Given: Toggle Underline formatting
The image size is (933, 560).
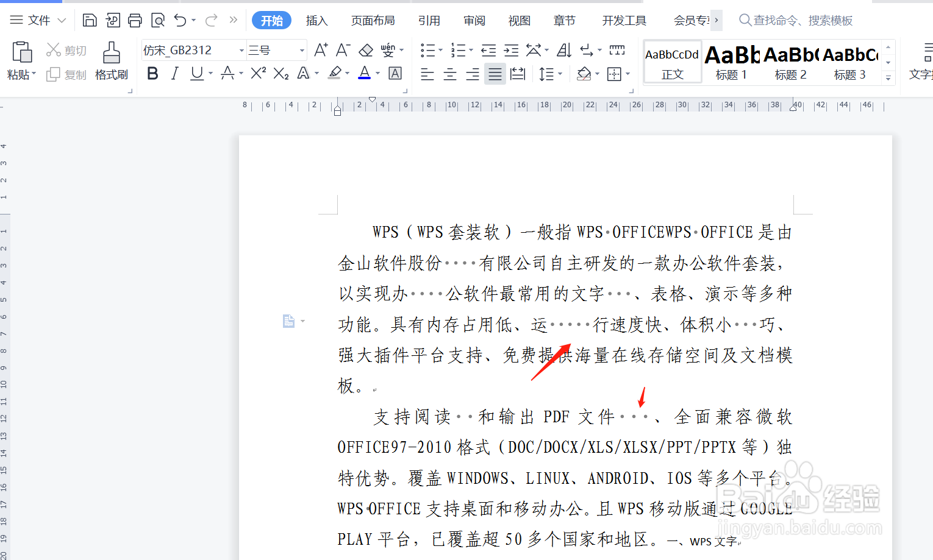Looking at the screenshot, I should click(196, 74).
